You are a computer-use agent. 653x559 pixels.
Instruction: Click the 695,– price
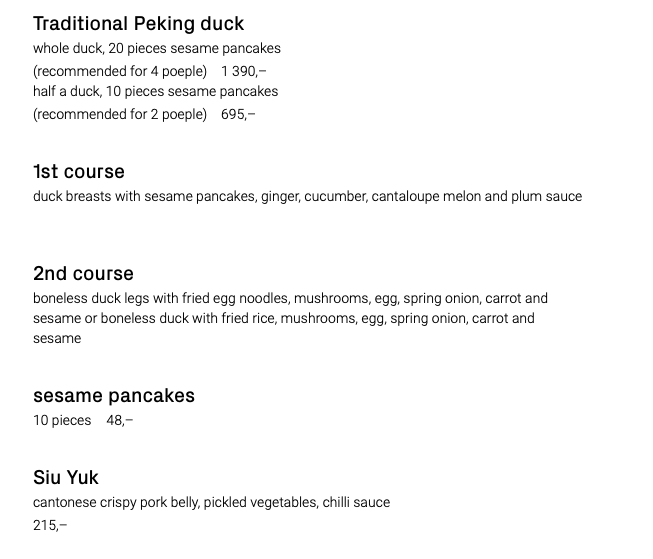[238, 114]
